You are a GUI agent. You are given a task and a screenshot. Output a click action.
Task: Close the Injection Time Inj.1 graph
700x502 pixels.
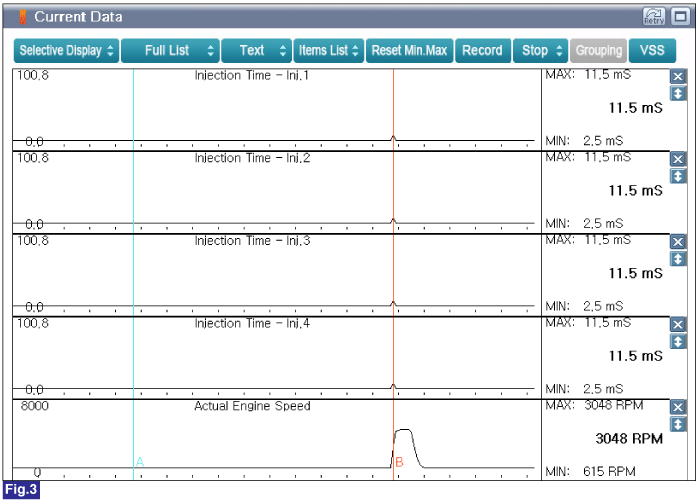(678, 76)
